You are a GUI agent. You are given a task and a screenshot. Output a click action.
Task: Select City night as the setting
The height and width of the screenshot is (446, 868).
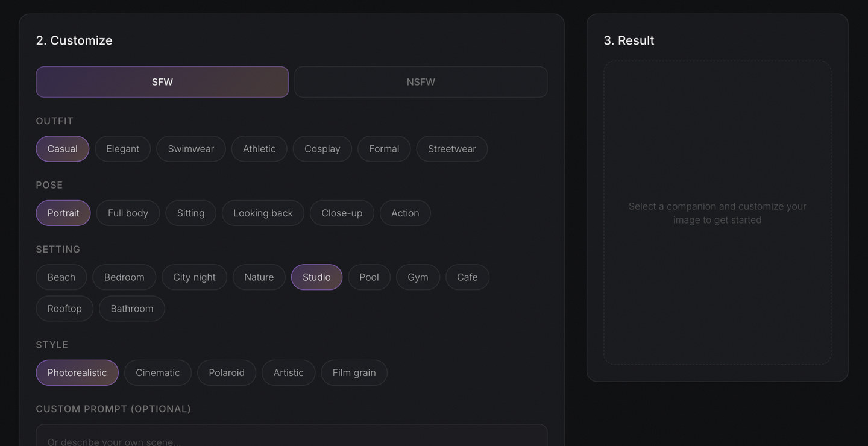coord(194,277)
